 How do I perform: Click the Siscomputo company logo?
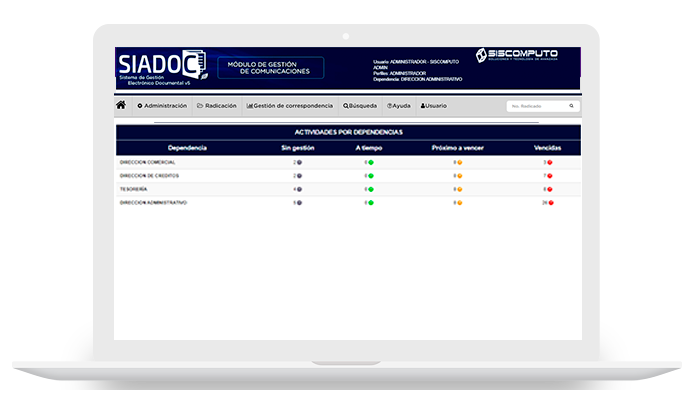tap(516, 55)
